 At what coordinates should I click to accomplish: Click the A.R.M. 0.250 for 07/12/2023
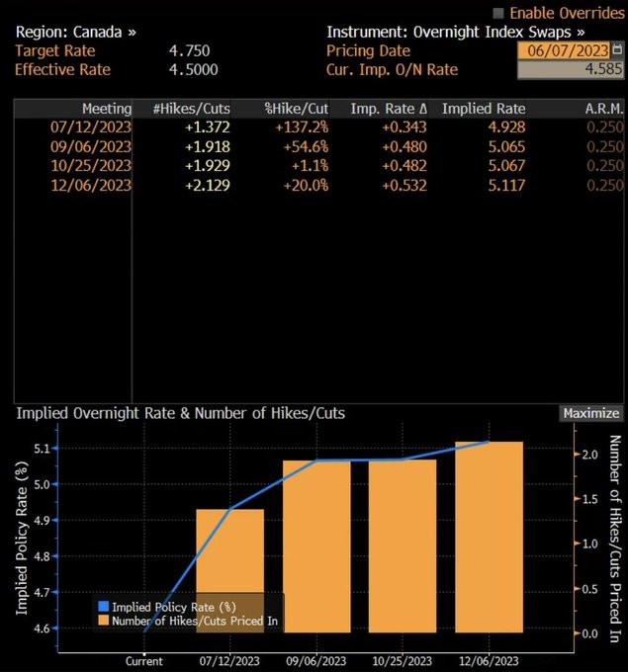tap(605, 127)
